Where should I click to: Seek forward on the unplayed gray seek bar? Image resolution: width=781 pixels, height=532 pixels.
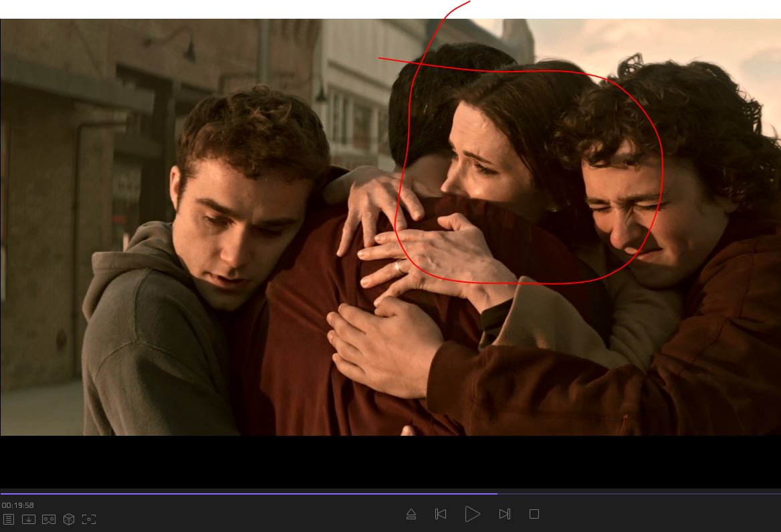pyautogui.click(x=635, y=494)
